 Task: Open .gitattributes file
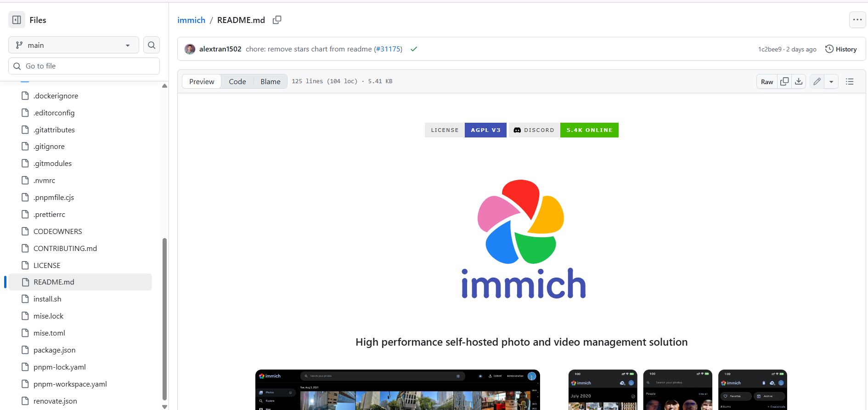coord(54,130)
